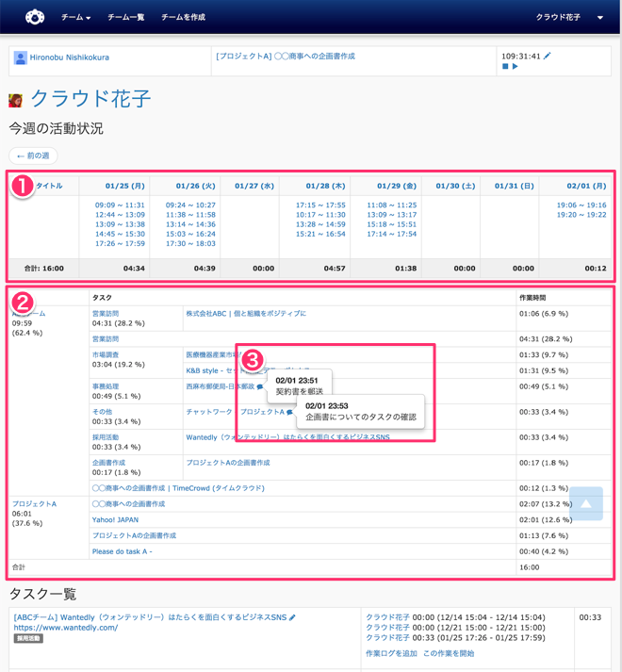This screenshot has height=672, width=622.
Task: Click the 09:09 ~ 11:31 time entry
Action: click(x=120, y=205)
